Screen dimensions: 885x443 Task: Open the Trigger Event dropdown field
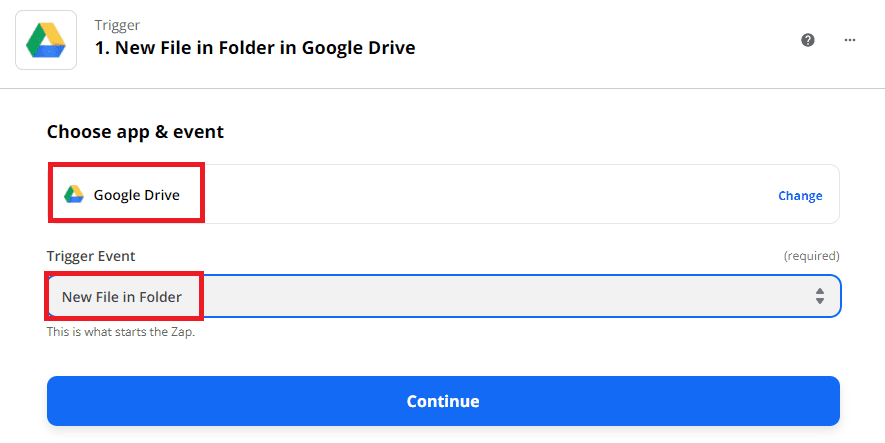(x=443, y=296)
